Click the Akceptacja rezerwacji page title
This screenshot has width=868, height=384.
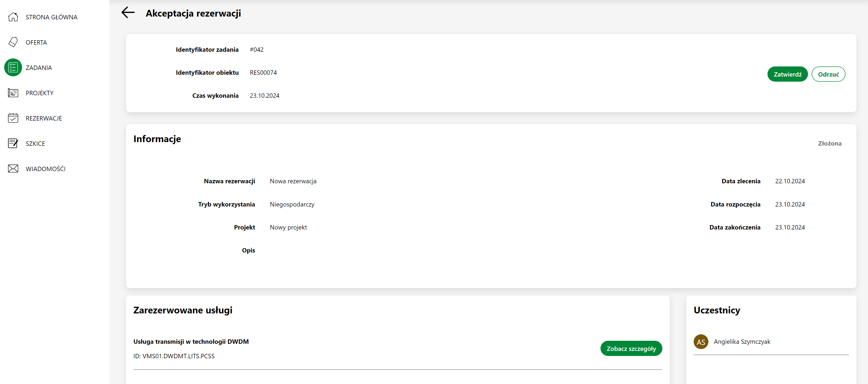coord(193,13)
